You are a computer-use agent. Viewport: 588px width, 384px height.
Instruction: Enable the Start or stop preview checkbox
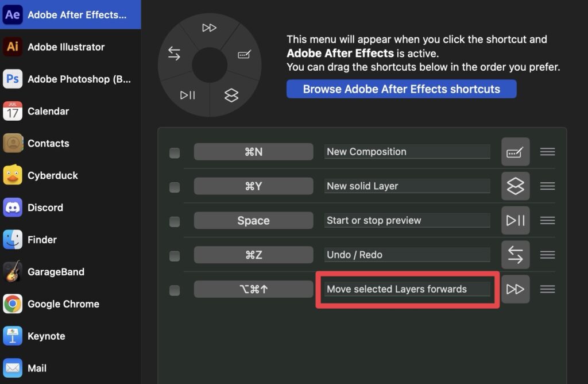(175, 221)
